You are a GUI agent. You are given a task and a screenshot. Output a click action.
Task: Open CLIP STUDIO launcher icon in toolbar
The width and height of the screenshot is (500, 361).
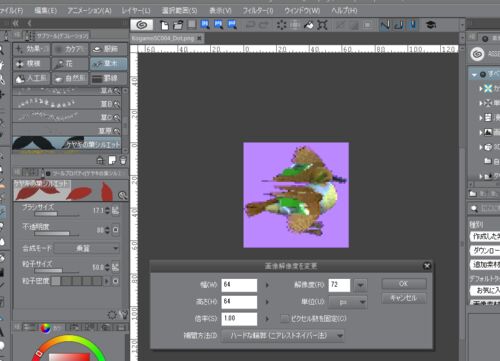142,25
